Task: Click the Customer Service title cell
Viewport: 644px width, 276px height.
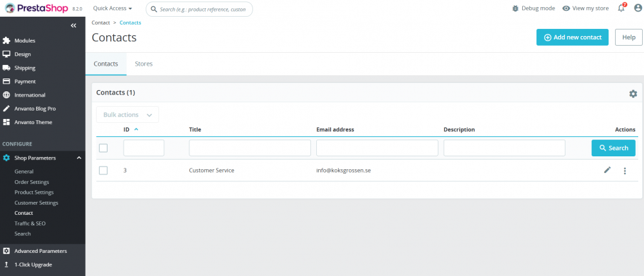Action: (211, 170)
